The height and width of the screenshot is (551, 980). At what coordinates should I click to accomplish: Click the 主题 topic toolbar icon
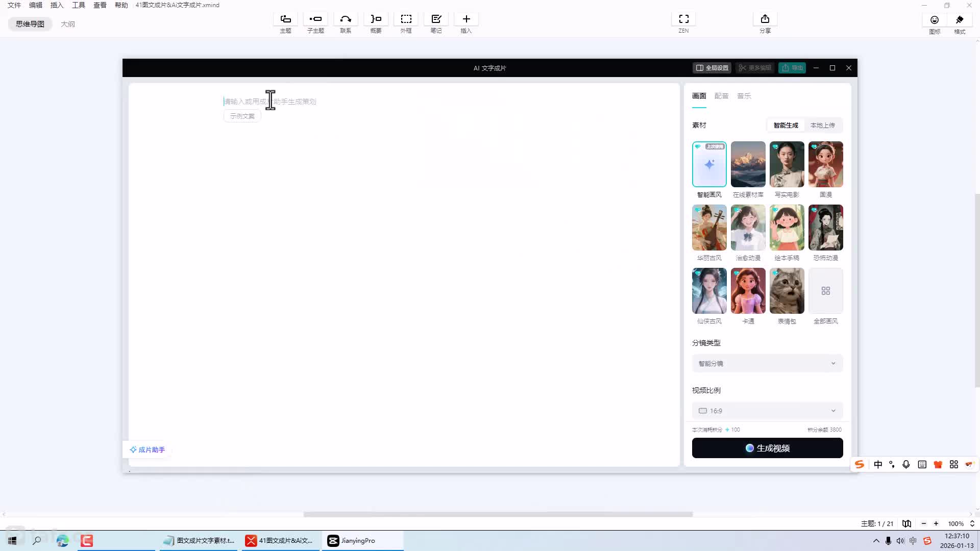pos(285,19)
